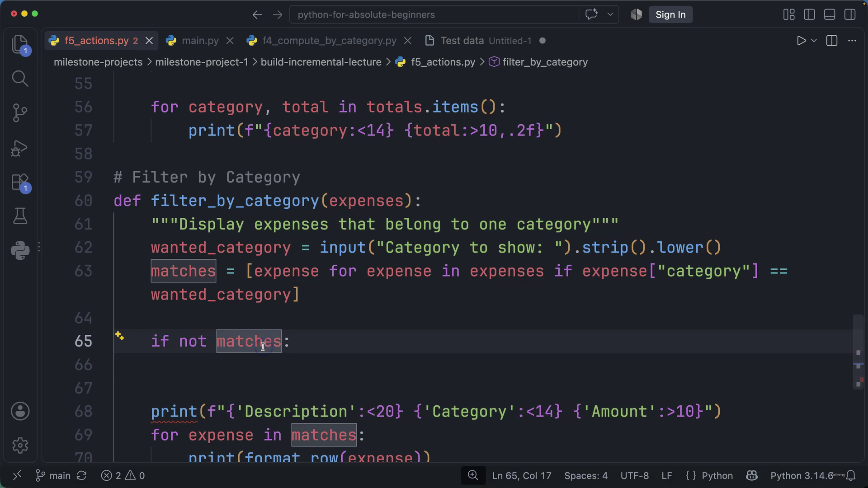The width and height of the screenshot is (868, 488).
Task: Synchronize changes in status bar
Action: pos(82,475)
